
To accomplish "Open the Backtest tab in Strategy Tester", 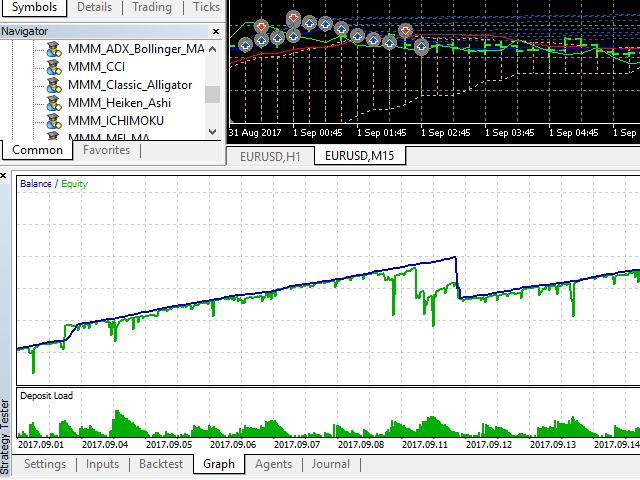I will 161,464.
